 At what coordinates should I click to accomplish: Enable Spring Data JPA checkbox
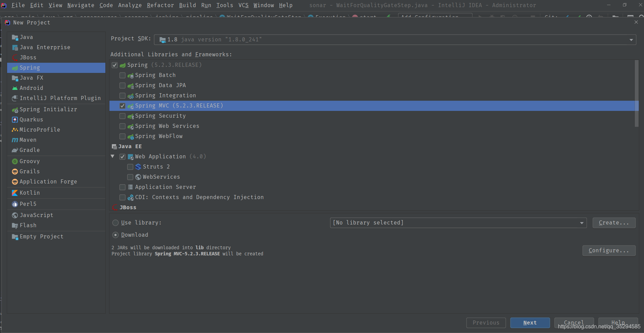(123, 85)
